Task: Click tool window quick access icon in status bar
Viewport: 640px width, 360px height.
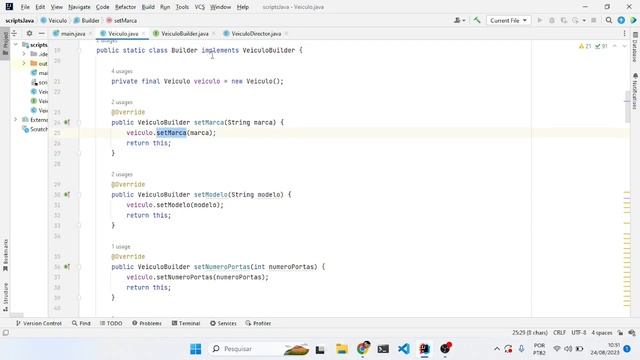Action: (6, 333)
